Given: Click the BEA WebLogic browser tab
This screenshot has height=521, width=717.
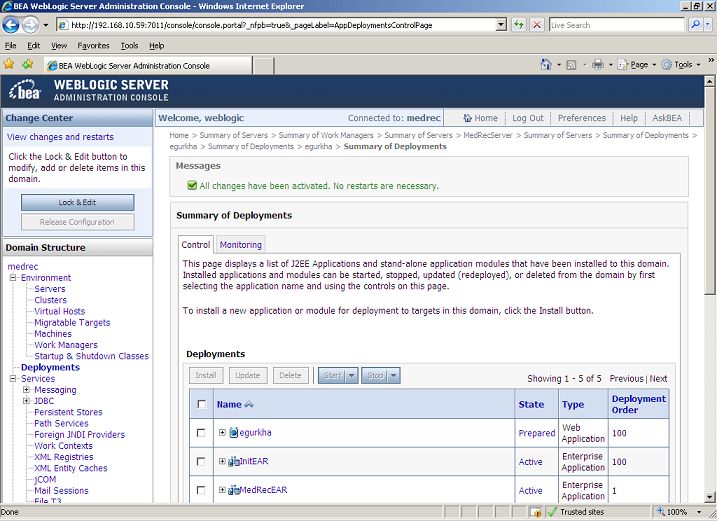Looking at the screenshot, I should point(148,65).
